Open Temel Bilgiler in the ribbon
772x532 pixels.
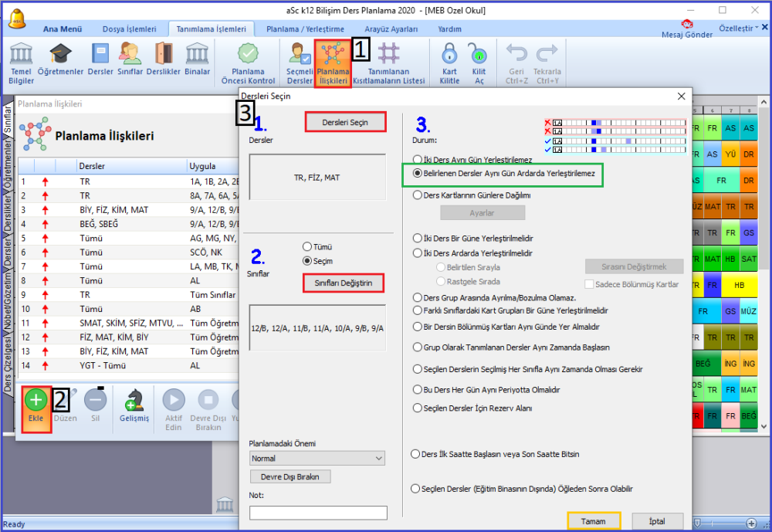pos(21,63)
